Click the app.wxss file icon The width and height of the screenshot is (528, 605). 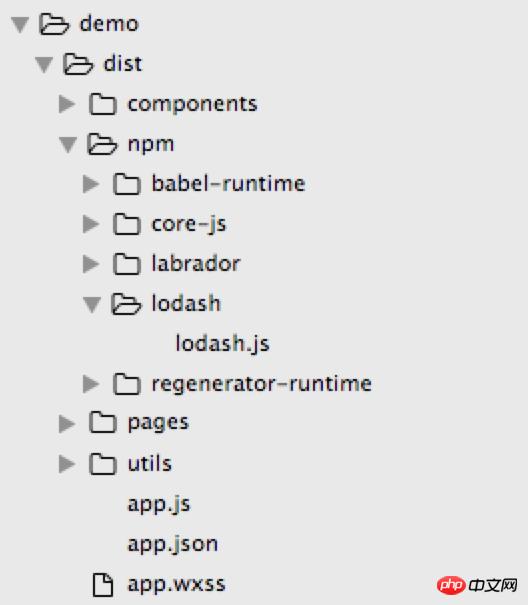pyautogui.click(x=103, y=585)
